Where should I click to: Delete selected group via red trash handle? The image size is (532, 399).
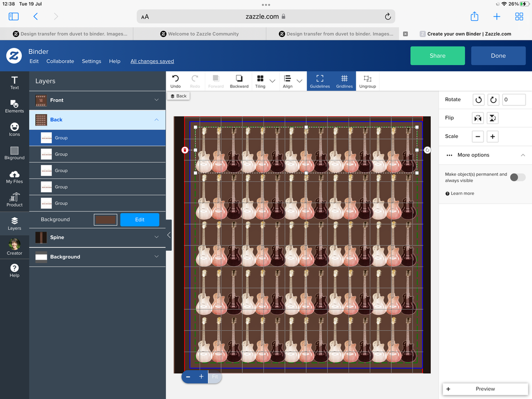coord(185,150)
